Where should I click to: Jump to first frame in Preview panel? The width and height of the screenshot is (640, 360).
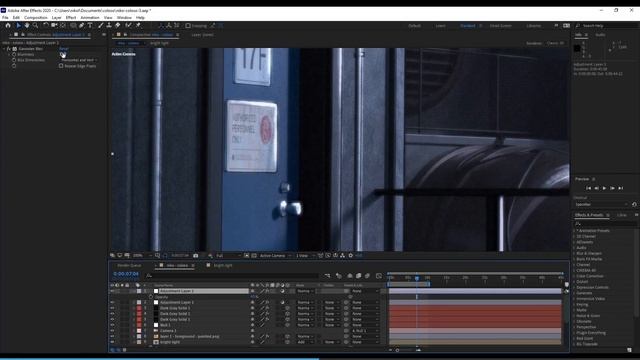588,188
